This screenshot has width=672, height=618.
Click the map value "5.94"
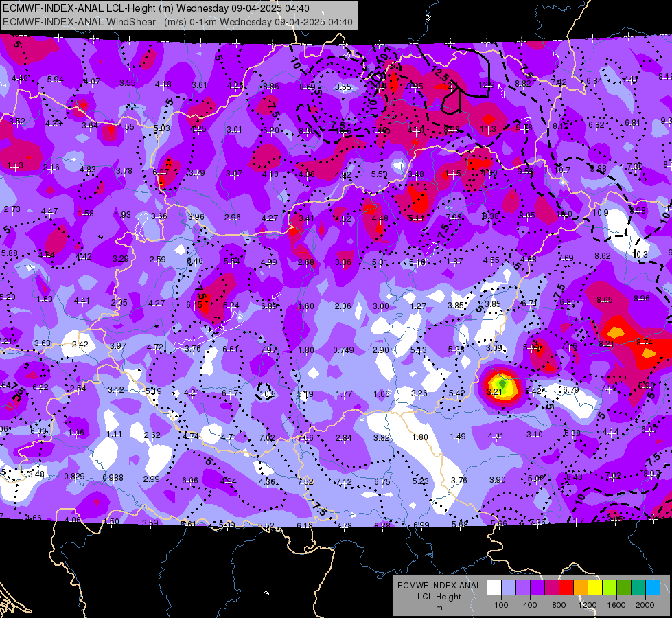tap(56, 80)
